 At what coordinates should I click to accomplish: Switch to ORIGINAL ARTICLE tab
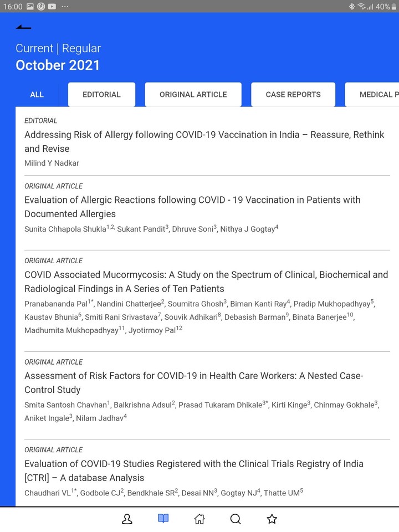click(193, 94)
